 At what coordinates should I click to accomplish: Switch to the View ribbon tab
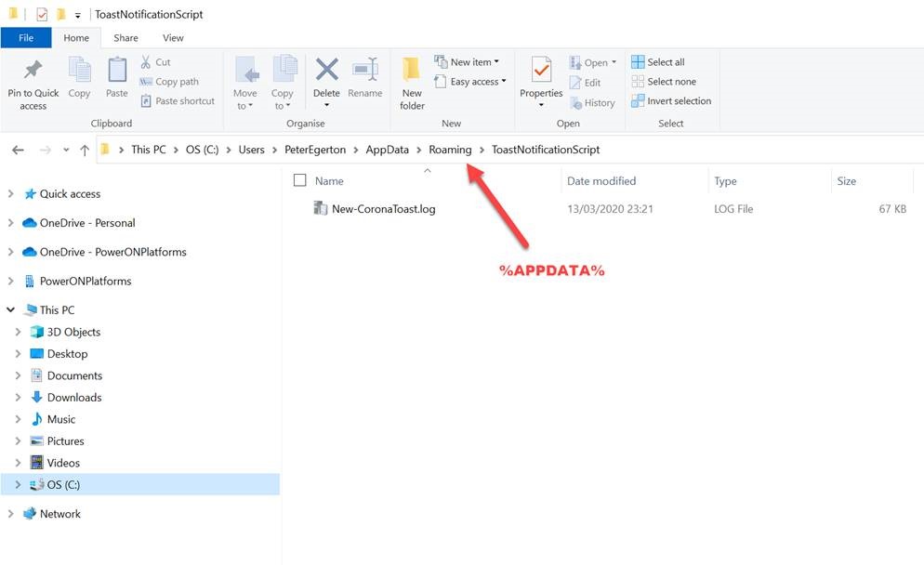point(173,38)
